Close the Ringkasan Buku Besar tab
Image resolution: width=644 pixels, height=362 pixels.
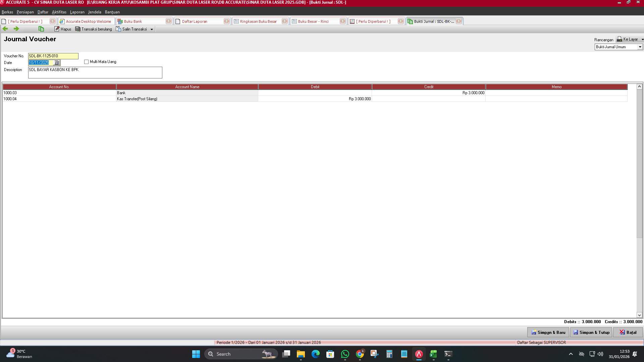click(x=285, y=21)
